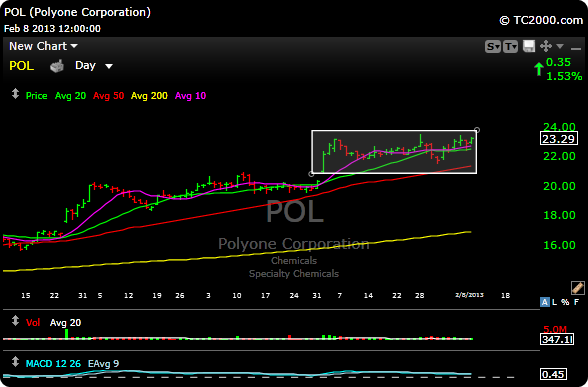Select the MACD 12 26 indicator label
This screenshot has height=387, width=588.
coord(53,364)
